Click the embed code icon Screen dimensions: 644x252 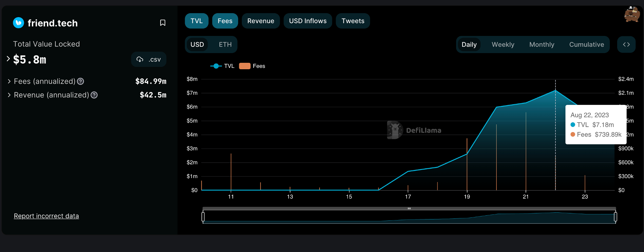tap(626, 44)
